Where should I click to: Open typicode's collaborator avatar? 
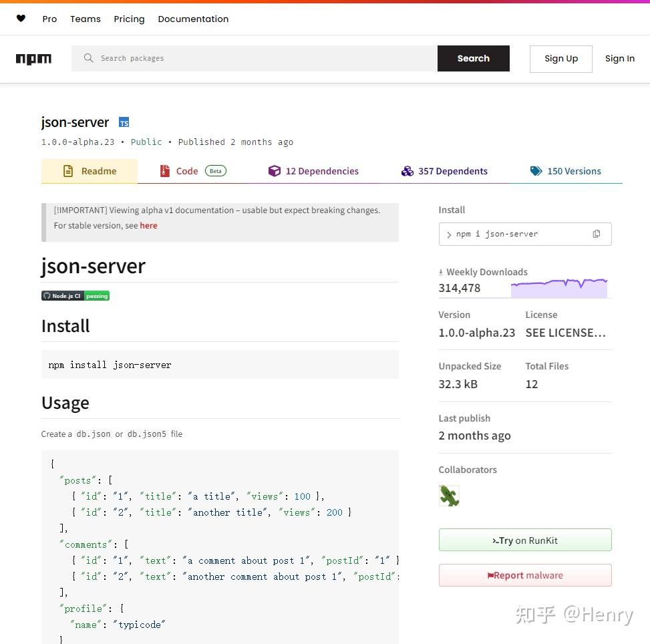coord(449,496)
